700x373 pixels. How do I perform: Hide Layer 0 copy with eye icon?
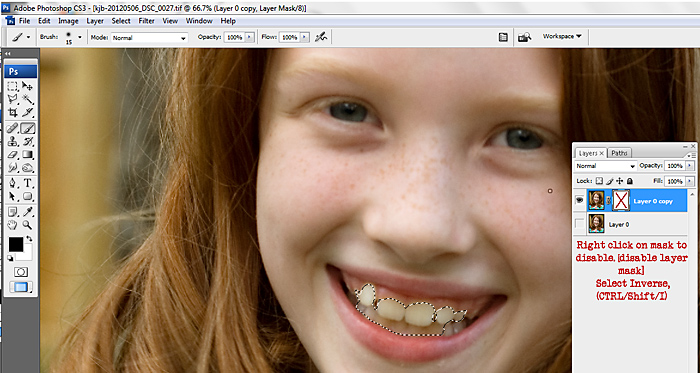coord(579,200)
